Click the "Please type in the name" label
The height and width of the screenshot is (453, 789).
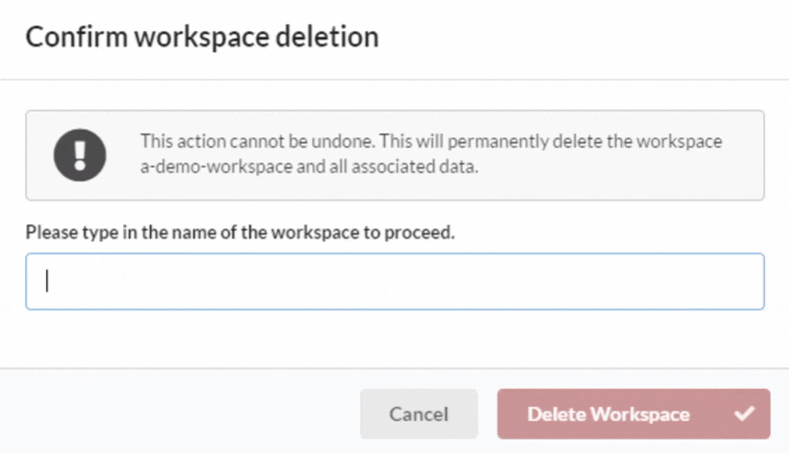(x=240, y=232)
